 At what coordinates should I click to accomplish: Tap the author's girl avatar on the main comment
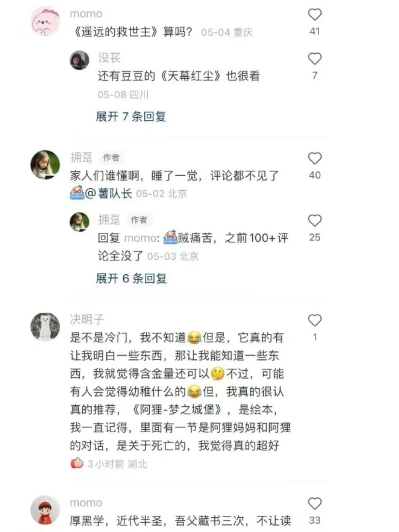pyautogui.click(x=45, y=165)
